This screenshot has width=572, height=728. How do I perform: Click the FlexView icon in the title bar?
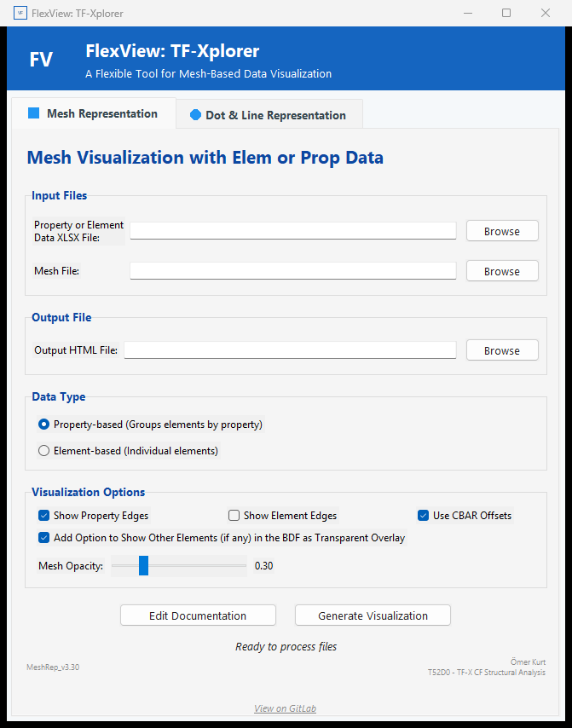20,13
